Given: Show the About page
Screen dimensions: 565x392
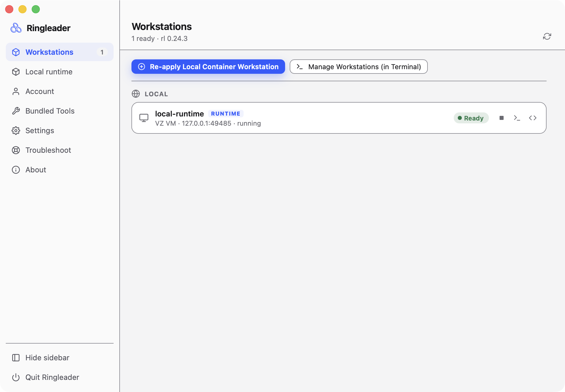Looking at the screenshot, I should 60,169.
